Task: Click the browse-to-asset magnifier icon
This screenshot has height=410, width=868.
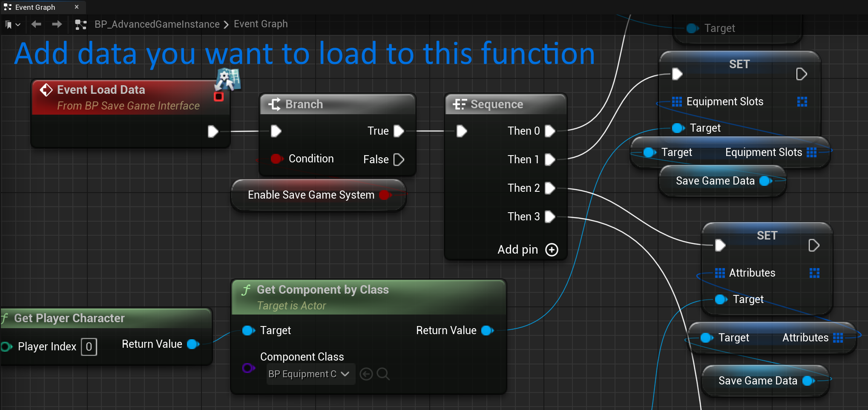Action: coord(383,374)
